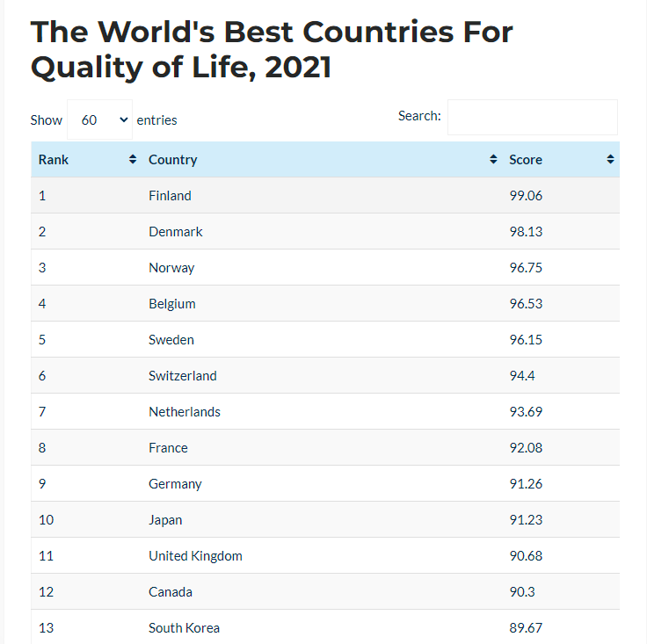Click the Germany country cell
Image resolution: width=647 pixels, height=644 pixels.
[x=175, y=484]
